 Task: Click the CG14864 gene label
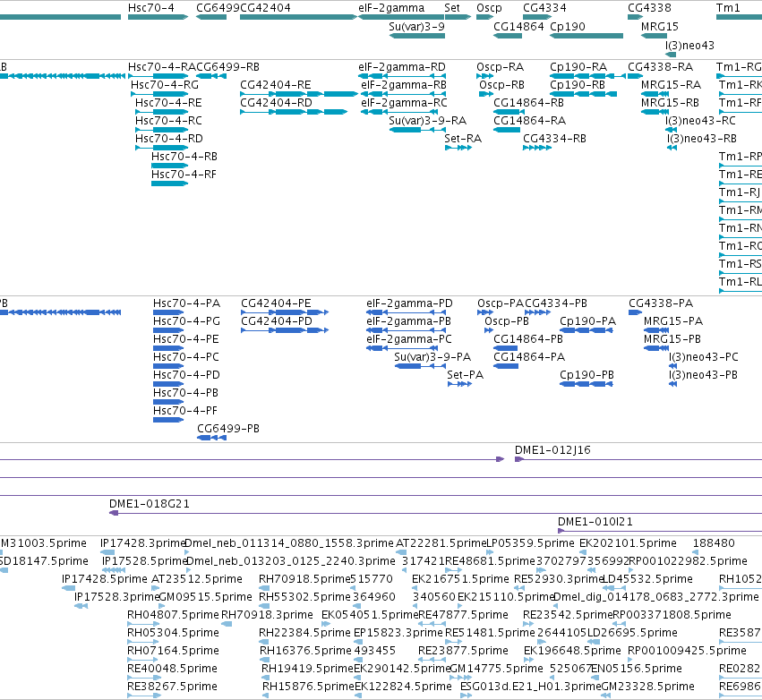(x=518, y=27)
